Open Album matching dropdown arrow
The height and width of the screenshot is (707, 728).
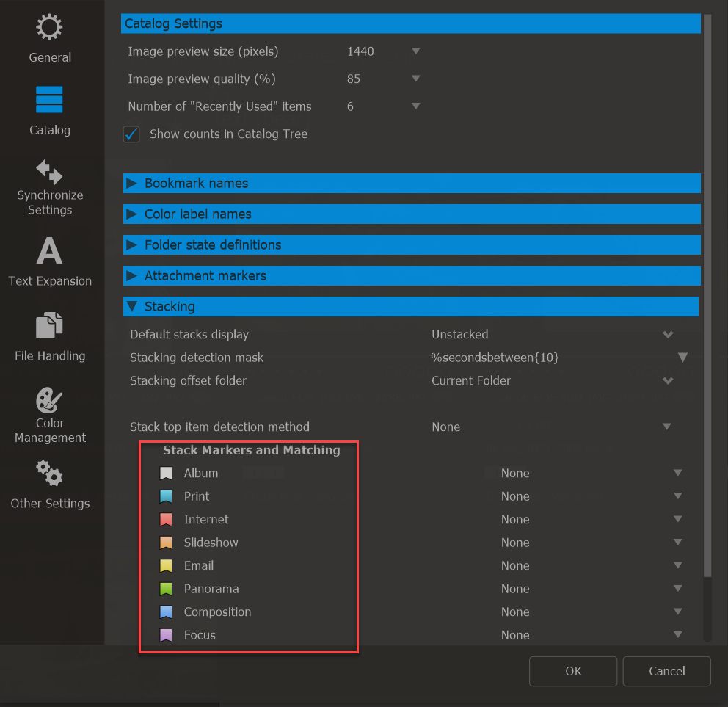point(678,473)
